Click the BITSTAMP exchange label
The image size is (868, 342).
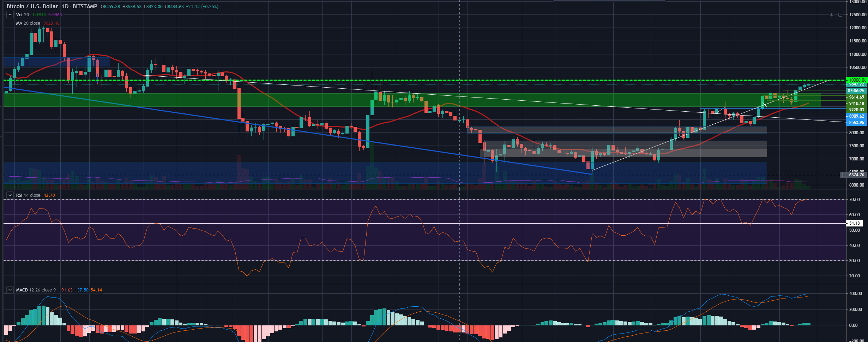[85, 6]
